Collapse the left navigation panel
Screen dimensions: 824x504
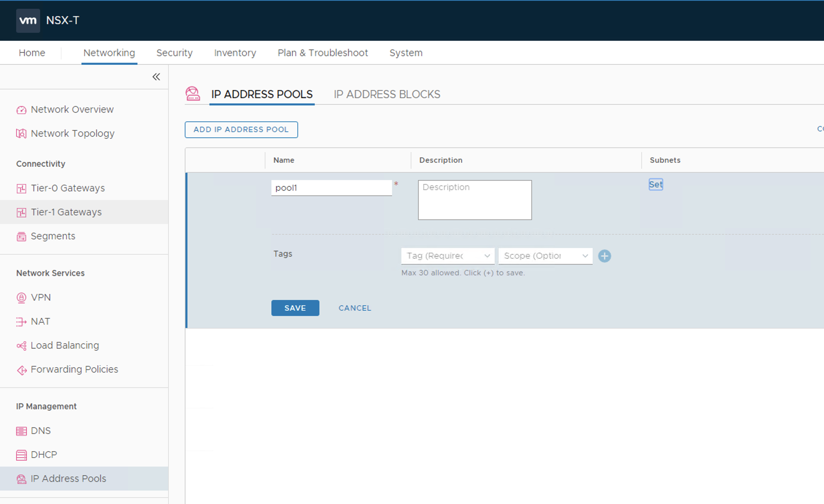pyautogui.click(x=156, y=77)
